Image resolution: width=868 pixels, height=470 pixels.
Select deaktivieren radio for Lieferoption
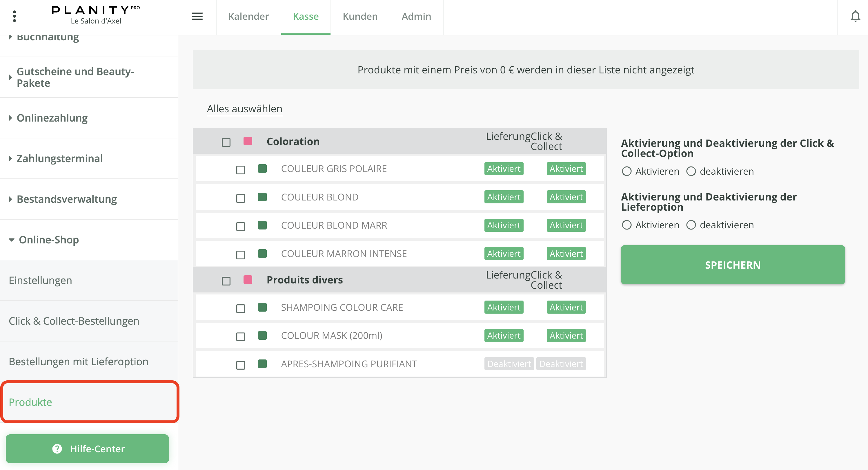click(x=691, y=225)
